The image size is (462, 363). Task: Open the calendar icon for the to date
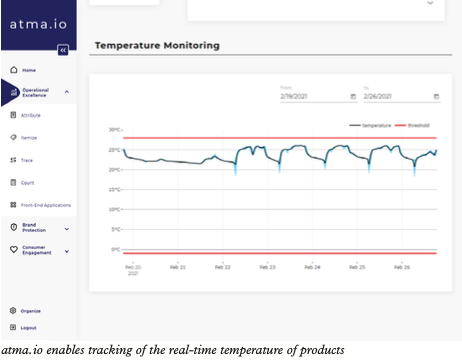pyautogui.click(x=436, y=96)
